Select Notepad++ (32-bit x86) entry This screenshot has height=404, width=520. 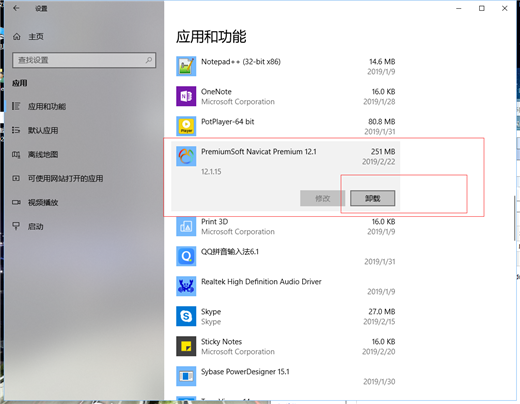click(x=241, y=62)
